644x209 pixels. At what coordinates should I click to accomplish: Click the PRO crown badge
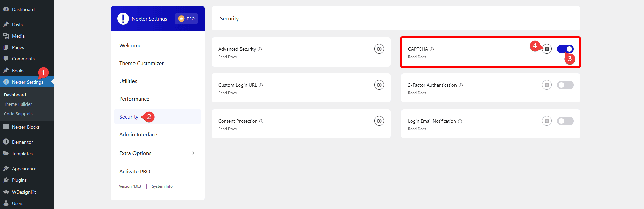(186, 19)
